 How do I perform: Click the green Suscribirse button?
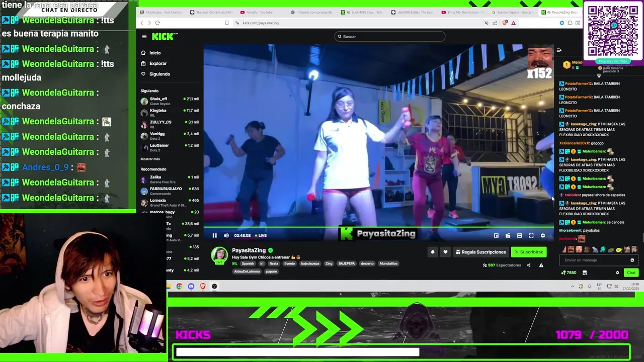coord(529,252)
